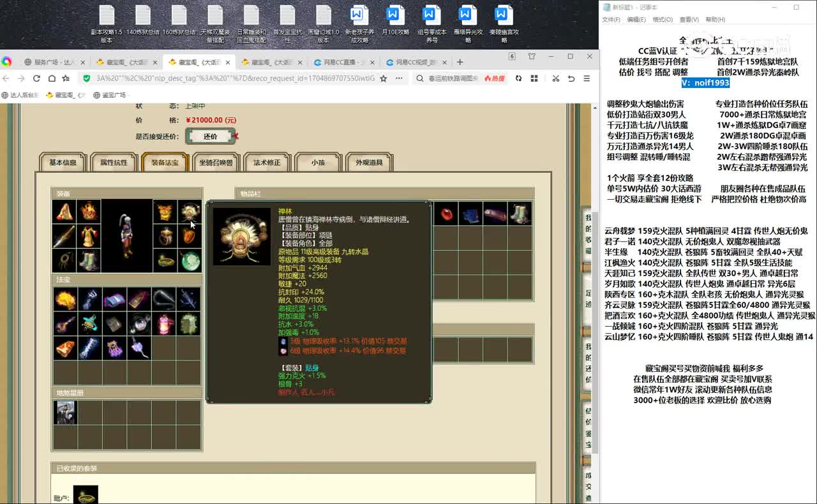The width and height of the screenshot is (817, 504).
Task: Select the golden mask equipment icon
Action: tap(165, 212)
